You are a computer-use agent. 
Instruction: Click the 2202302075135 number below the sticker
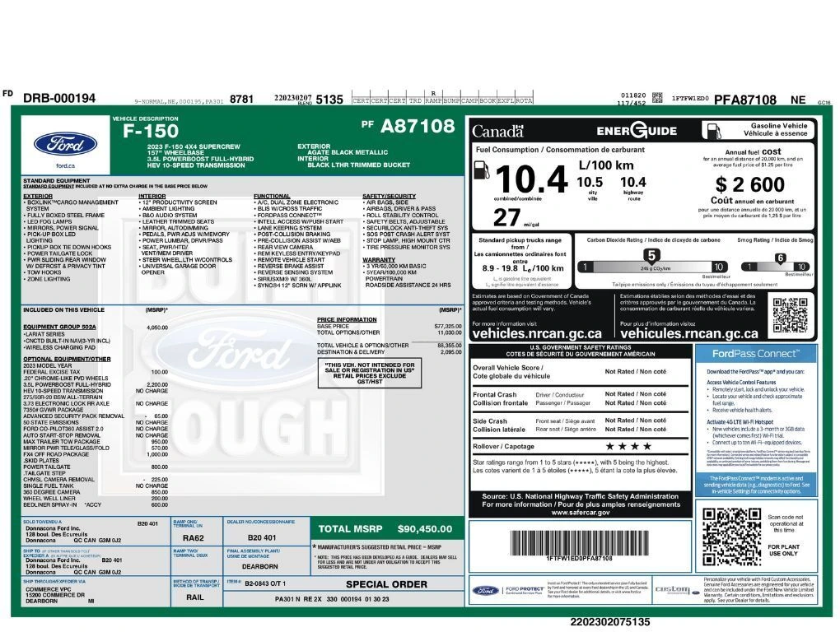[609, 622]
